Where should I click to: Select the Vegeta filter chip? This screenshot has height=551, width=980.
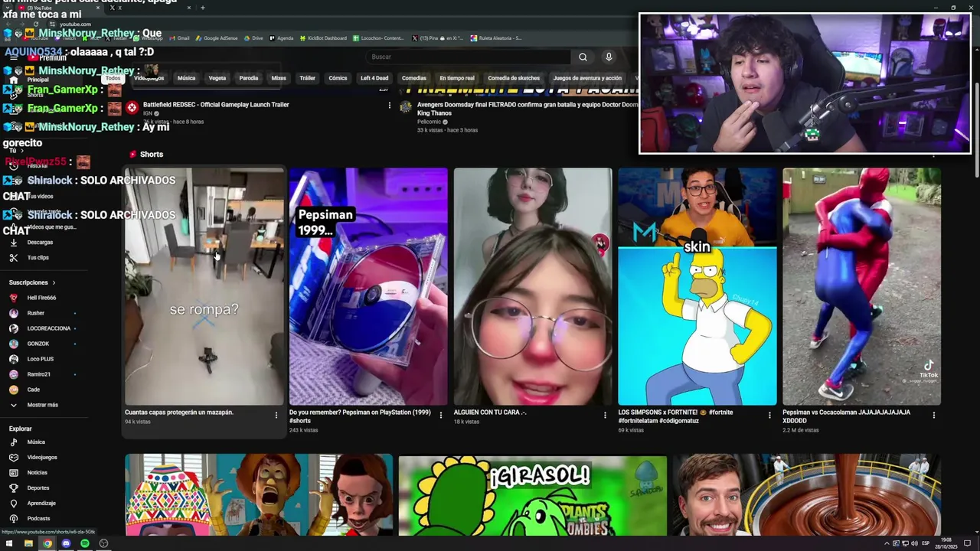[217, 78]
